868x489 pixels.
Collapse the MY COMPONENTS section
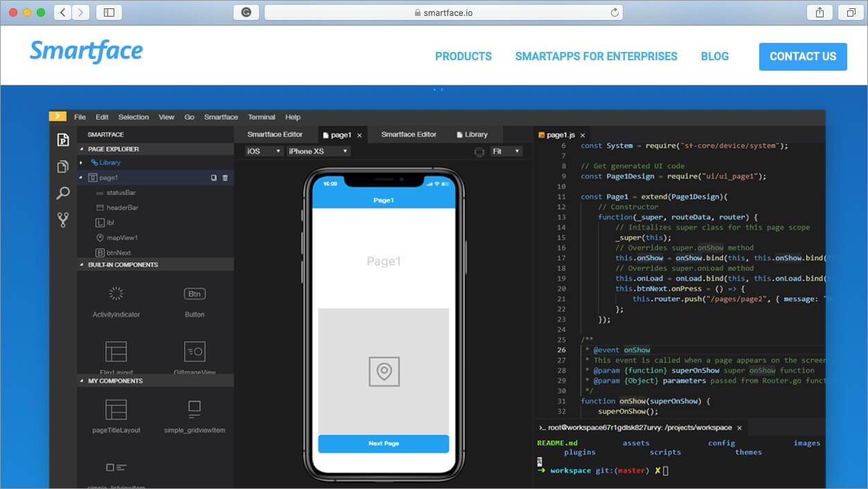82,381
